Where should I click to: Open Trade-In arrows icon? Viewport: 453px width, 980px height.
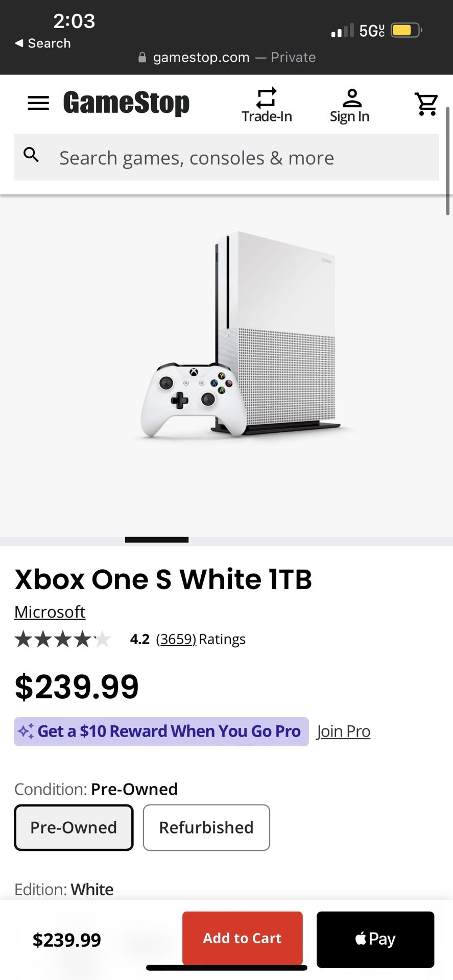click(267, 97)
